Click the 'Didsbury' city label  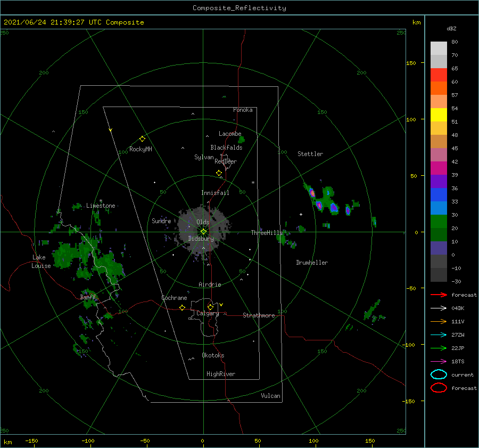coord(201,239)
